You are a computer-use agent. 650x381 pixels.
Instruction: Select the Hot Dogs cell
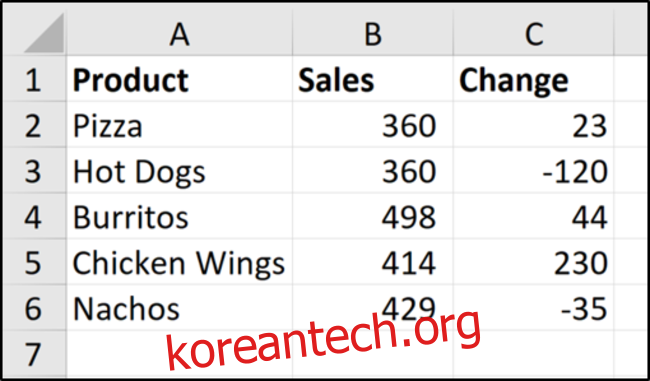179,170
